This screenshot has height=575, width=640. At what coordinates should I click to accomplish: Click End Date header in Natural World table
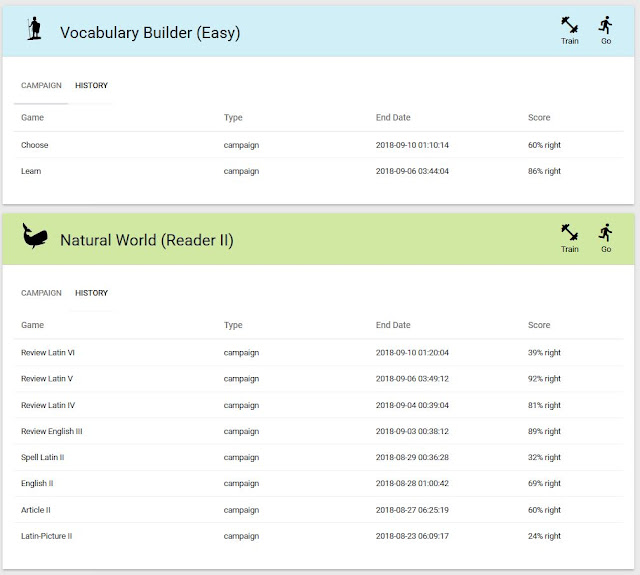[393, 325]
